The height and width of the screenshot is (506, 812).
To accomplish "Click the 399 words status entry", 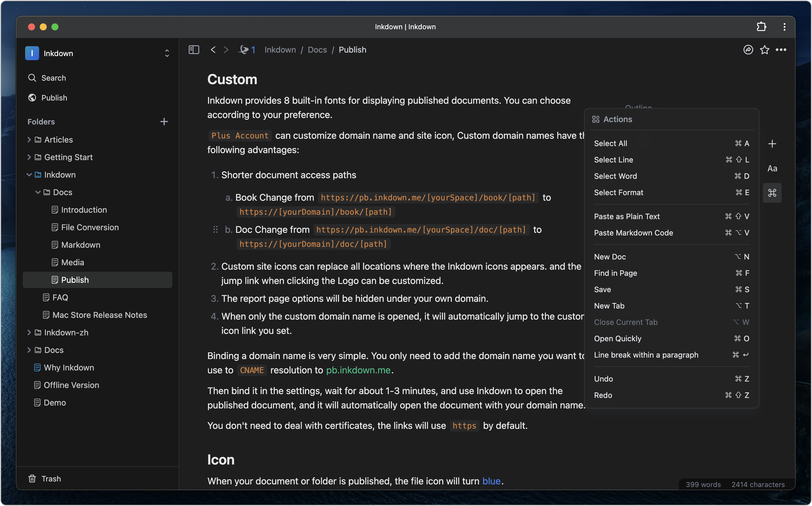I will pos(703,484).
